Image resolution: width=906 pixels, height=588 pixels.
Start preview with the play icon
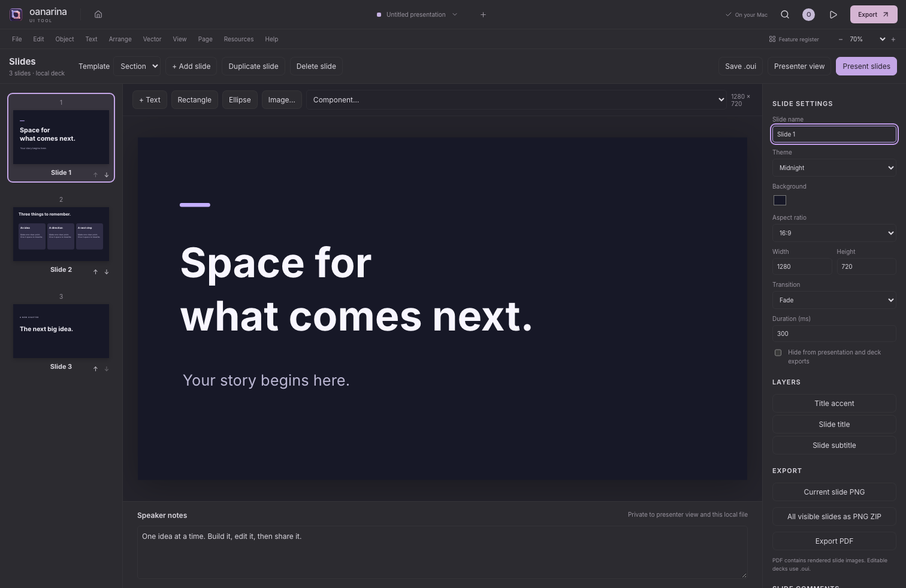[x=833, y=14]
